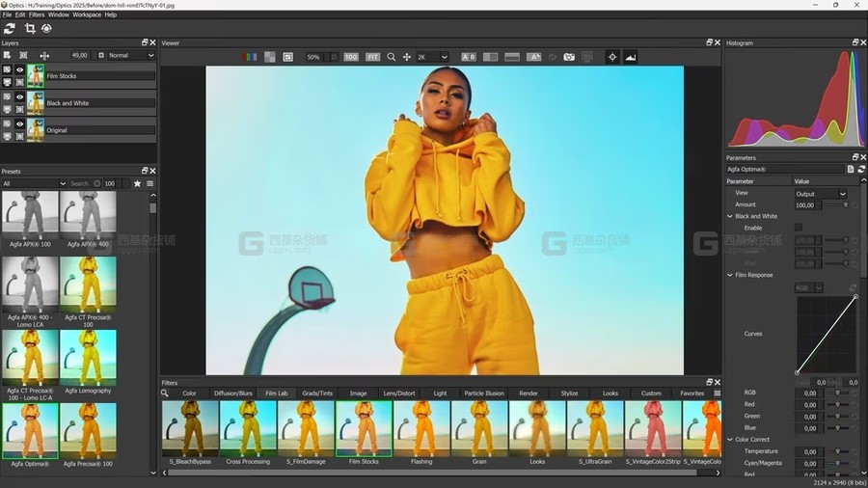Open the View Output dropdown

click(821, 194)
